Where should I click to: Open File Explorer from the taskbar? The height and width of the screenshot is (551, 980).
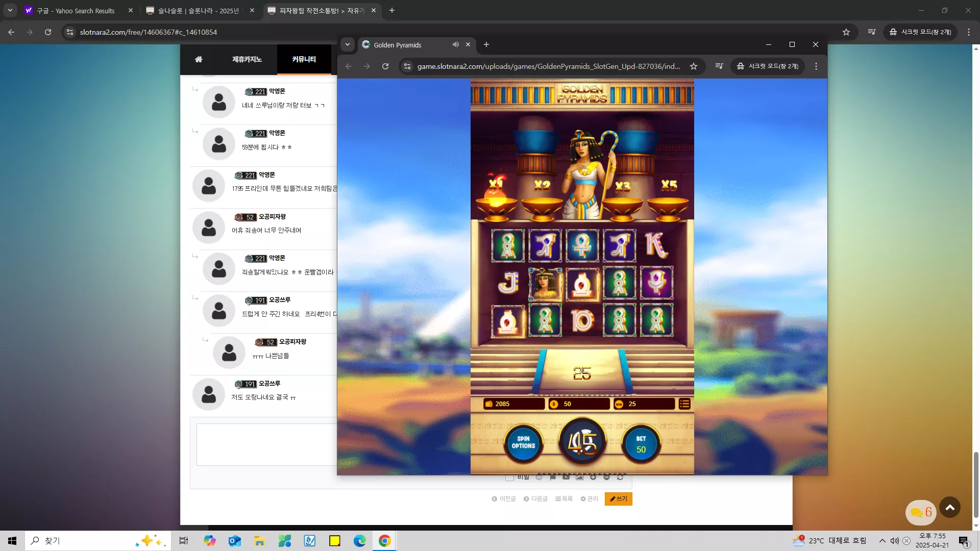260,541
